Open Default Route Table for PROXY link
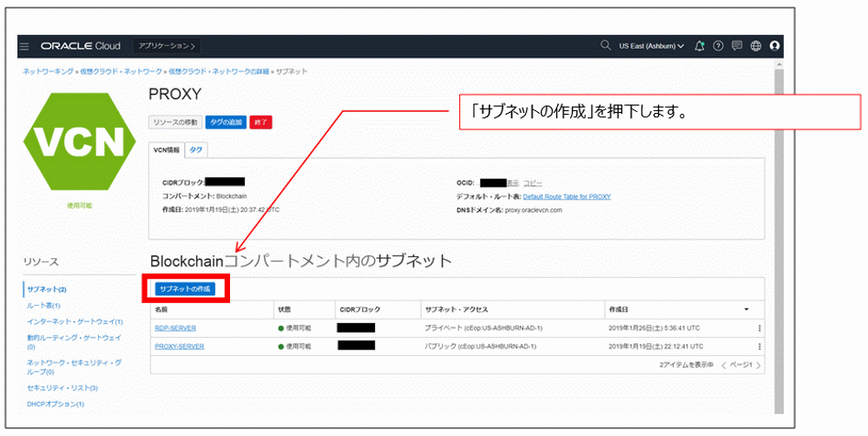 pyautogui.click(x=567, y=196)
